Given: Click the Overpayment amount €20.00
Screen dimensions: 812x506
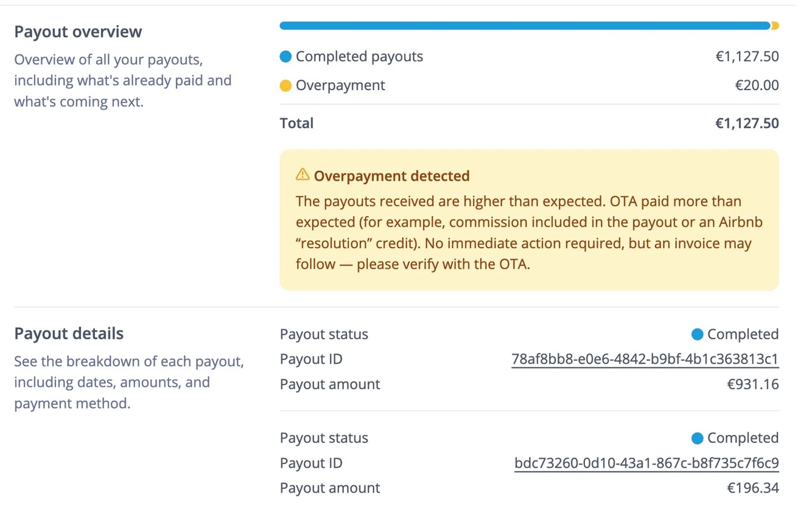Looking at the screenshot, I should [x=757, y=86].
